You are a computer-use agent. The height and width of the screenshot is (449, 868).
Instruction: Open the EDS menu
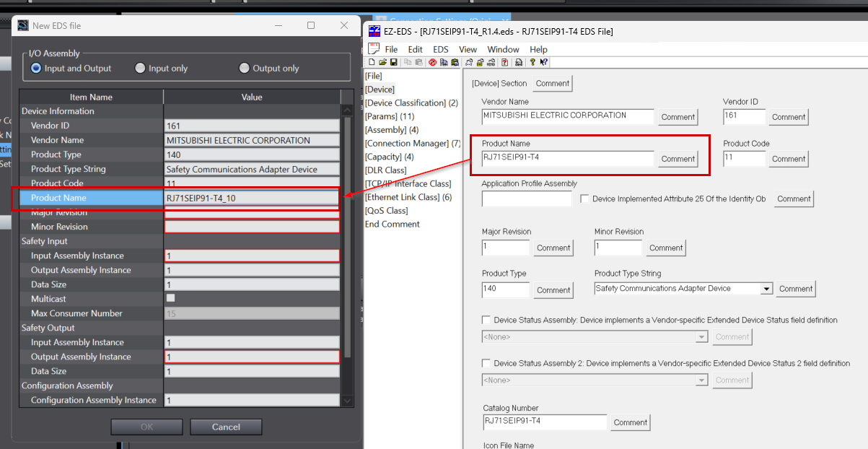(x=441, y=49)
